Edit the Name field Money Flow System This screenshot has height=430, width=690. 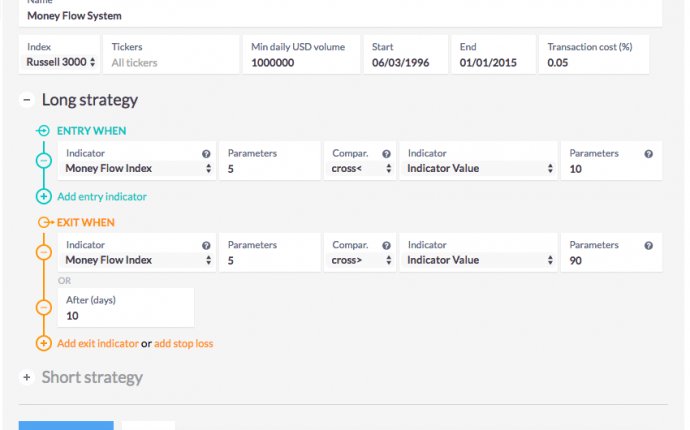pos(340,13)
